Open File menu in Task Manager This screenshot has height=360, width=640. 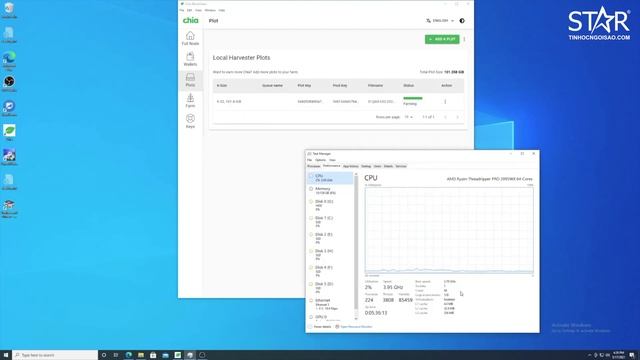309,160
